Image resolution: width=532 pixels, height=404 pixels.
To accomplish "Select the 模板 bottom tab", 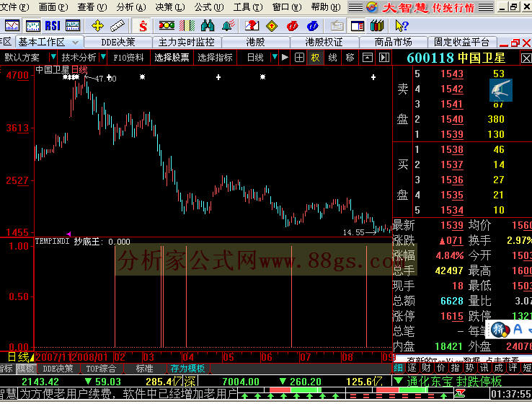I will [x=25, y=369].
